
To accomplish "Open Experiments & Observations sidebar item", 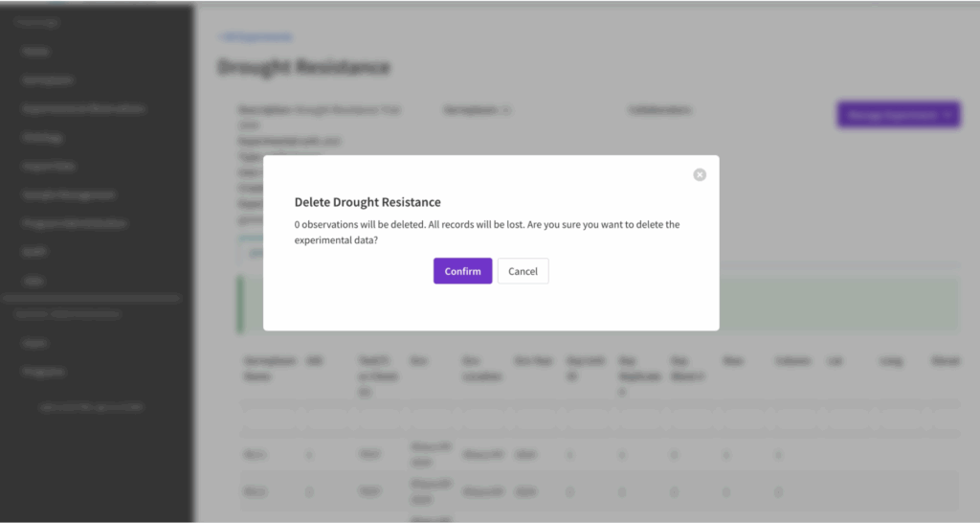I will coord(84,109).
